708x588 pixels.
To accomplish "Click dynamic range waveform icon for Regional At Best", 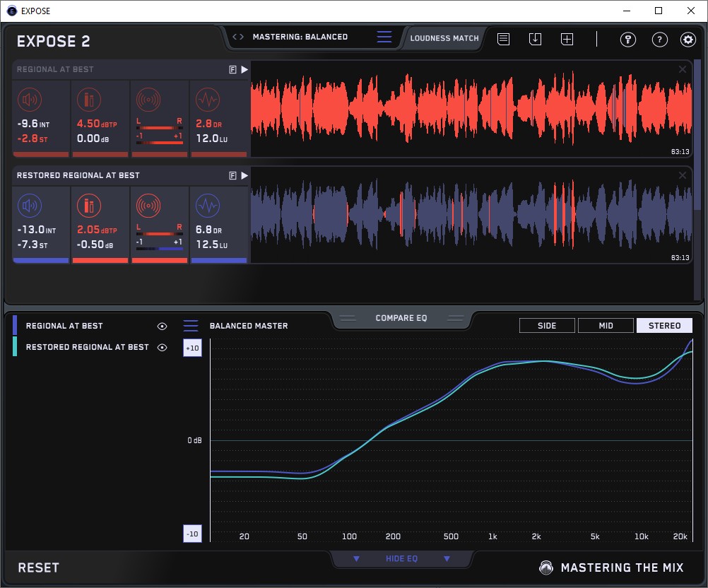I will click(x=207, y=100).
